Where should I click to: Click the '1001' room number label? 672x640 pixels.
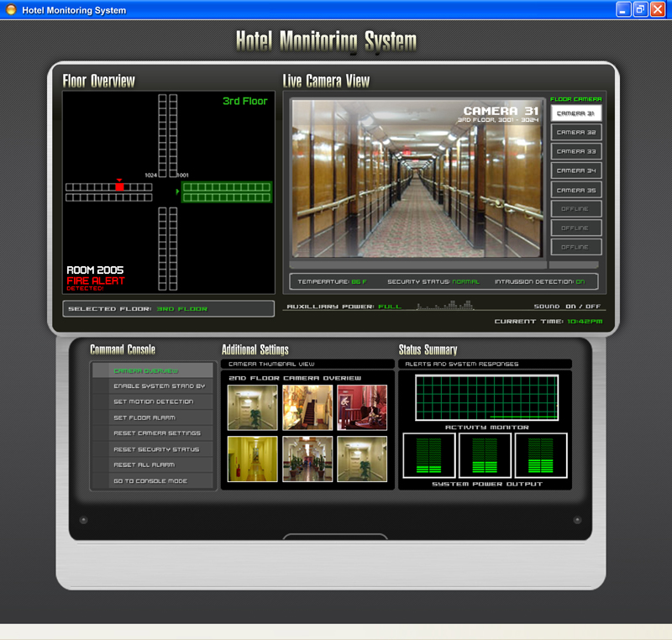182,176
